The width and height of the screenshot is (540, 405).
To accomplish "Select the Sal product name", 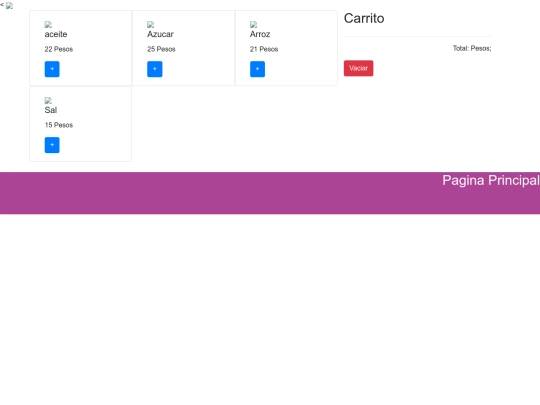I will [x=51, y=110].
